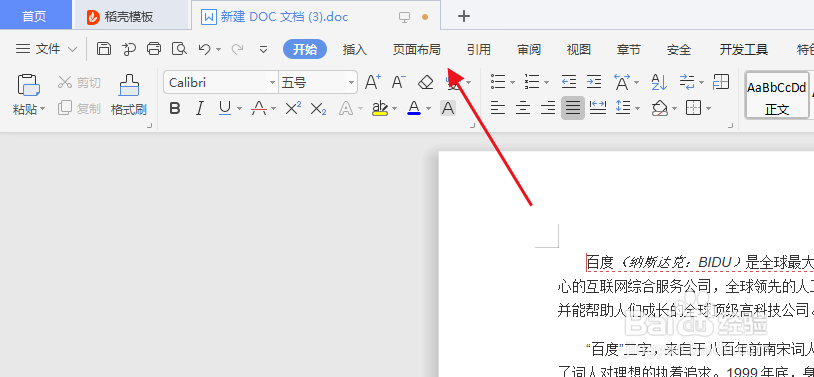Click the Print icon in quick toolbar
The image size is (814, 377).
click(x=154, y=49)
